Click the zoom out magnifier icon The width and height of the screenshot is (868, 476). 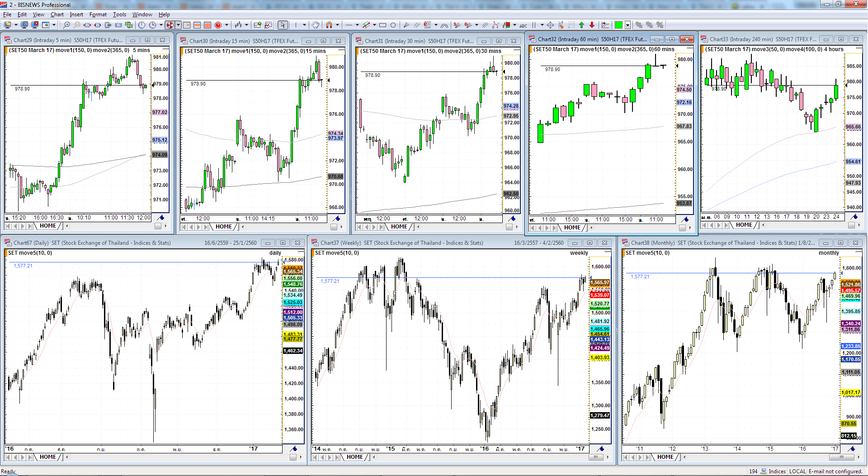point(77,25)
